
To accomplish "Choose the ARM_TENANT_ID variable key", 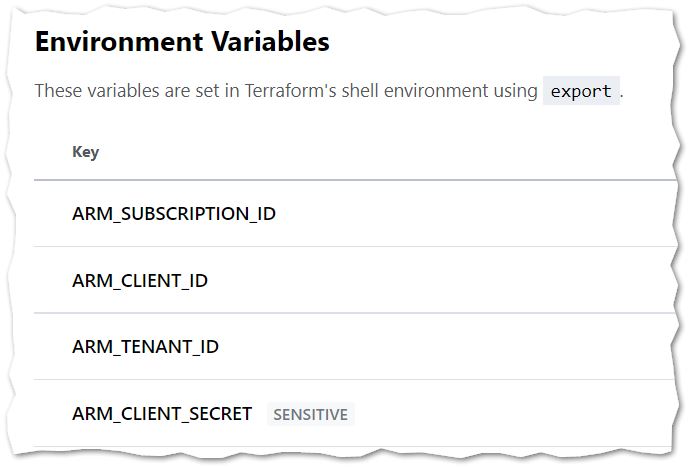I will pyautogui.click(x=145, y=347).
